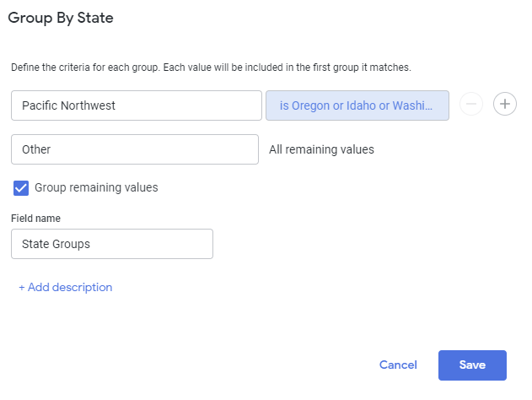The height and width of the screenshot is (400, 532).
Task: Click the plus sign before 'Add description'
Action: coord(22,287)
